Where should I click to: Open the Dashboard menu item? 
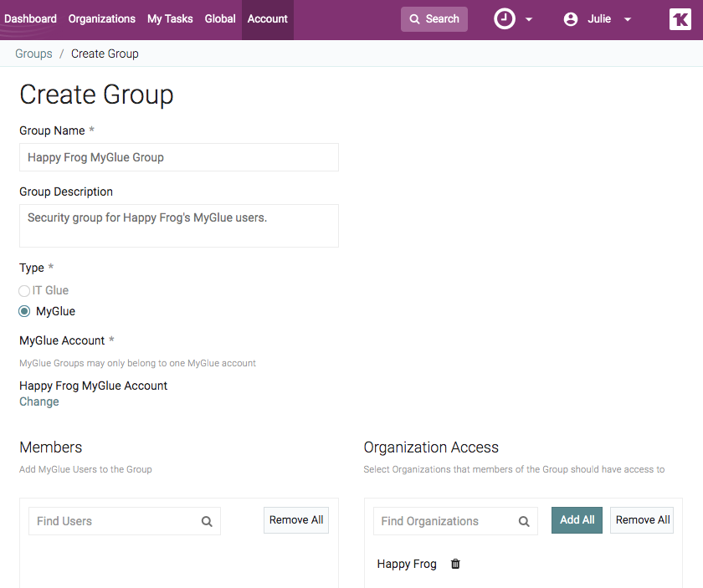[x=31, y=18]
